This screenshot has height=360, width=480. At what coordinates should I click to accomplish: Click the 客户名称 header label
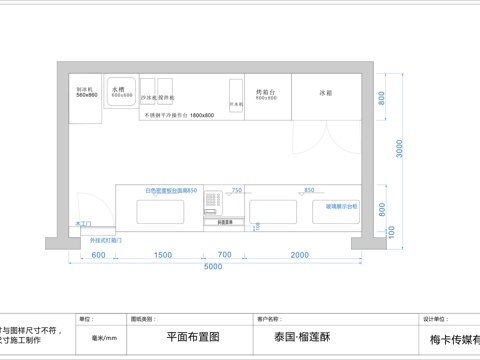269,319
